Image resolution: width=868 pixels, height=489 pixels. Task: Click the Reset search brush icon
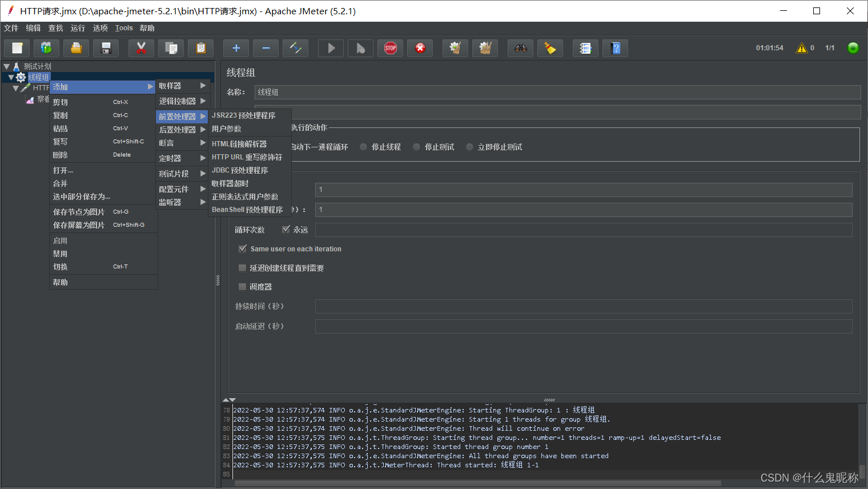(550, 48)
